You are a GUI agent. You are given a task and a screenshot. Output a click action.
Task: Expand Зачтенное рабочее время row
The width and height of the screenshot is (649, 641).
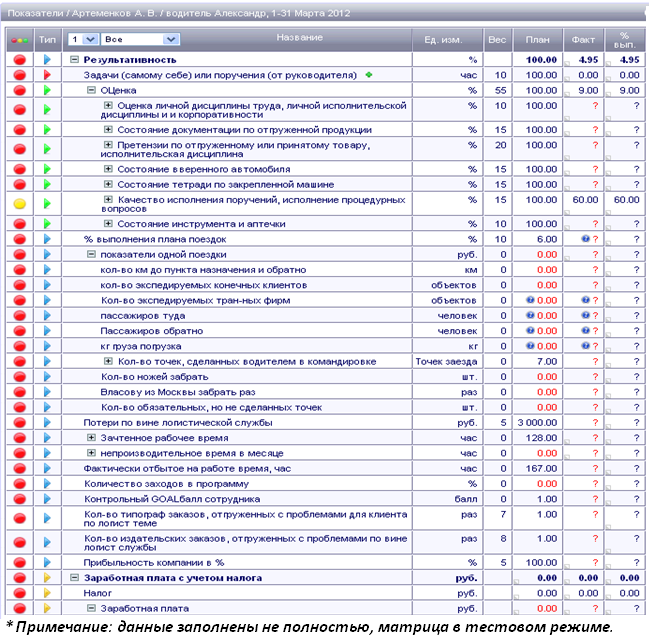(x=91, y=437)
